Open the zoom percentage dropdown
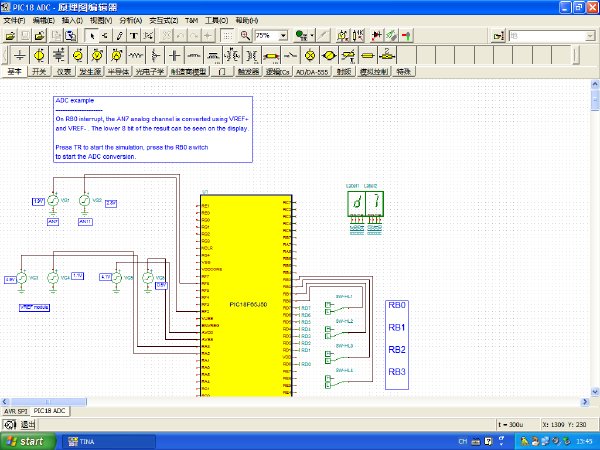This screenshot has width=600, height=450. pyautogui.click(x=283, y=36)
